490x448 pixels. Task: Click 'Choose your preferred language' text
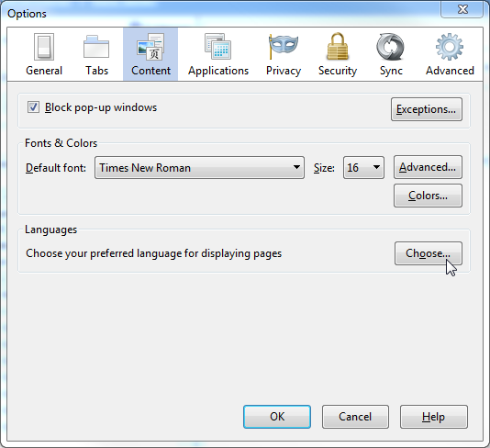coord(153,253)
